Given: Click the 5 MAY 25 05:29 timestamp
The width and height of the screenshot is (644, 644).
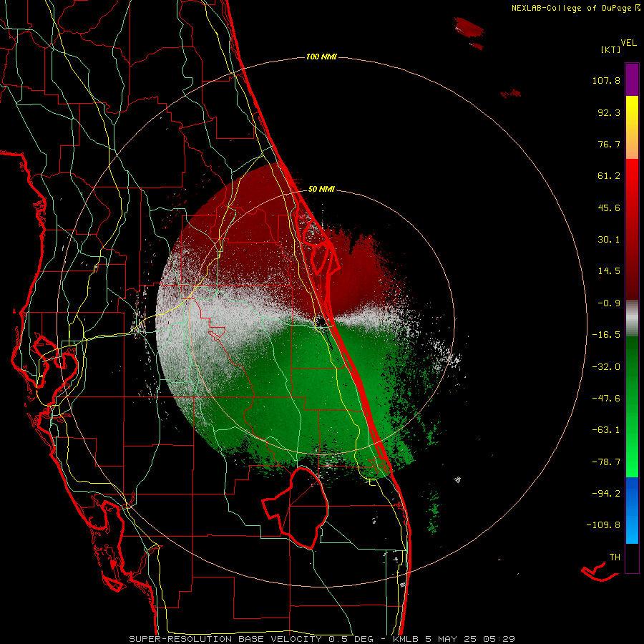Looking at the screenshot, I should coord(469,639).
